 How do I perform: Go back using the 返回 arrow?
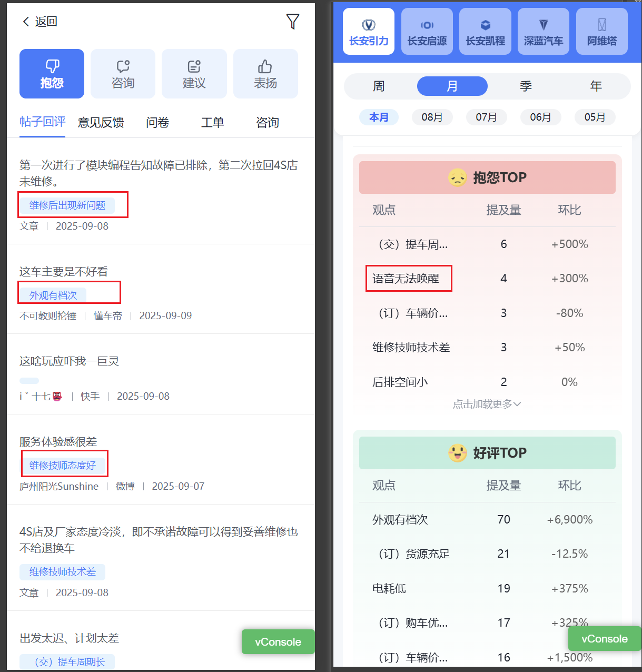point(39,22)
